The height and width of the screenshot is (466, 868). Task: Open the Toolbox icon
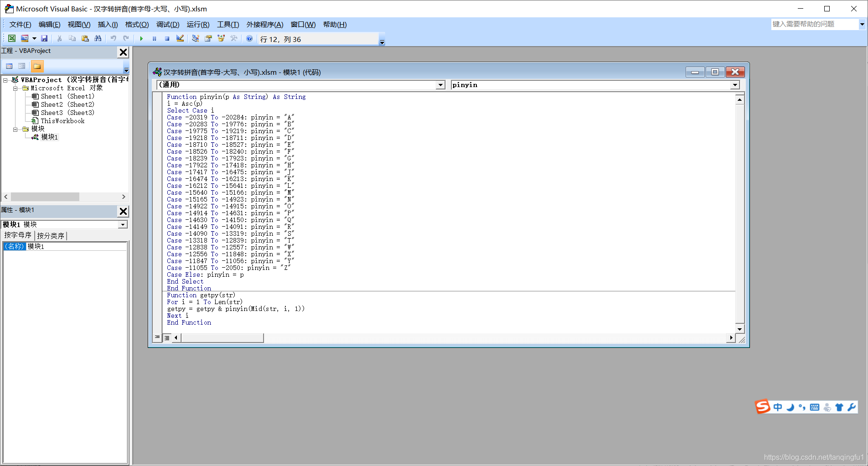click(x=234, y=39)
